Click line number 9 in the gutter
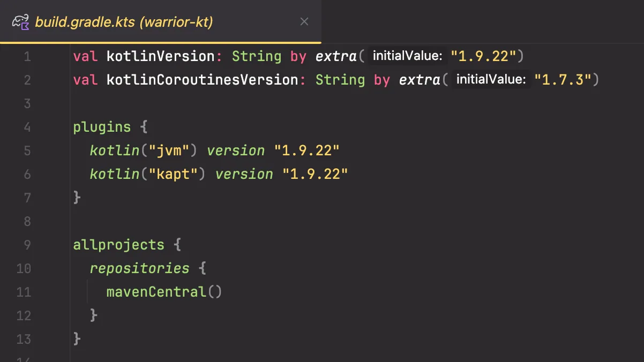The height and width of the screenshot is (362, 644). pos(27,245)
